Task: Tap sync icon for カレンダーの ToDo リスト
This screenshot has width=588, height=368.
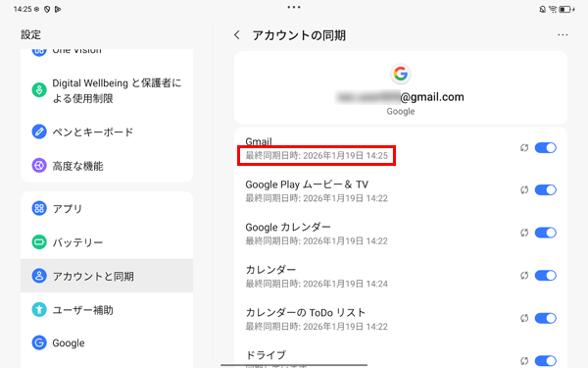Action: pos(524,318)
